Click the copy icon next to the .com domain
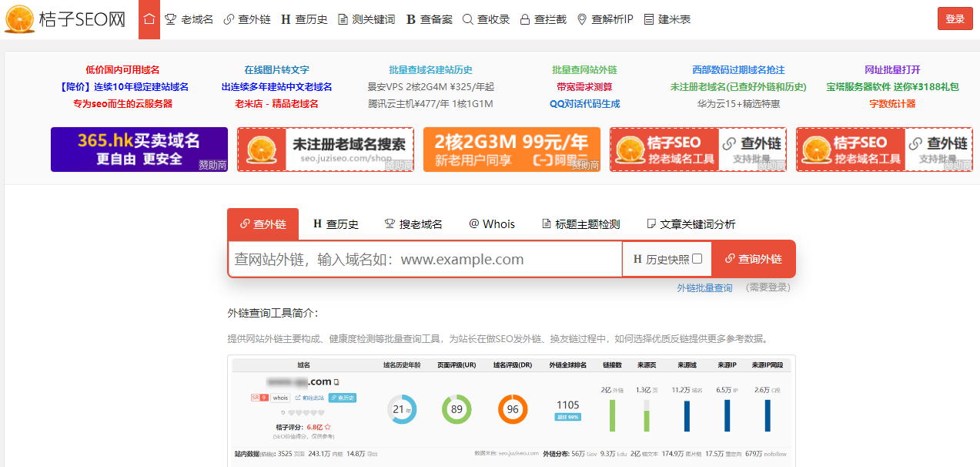This screenshot has height=467, width=980. tap(336, 381)
